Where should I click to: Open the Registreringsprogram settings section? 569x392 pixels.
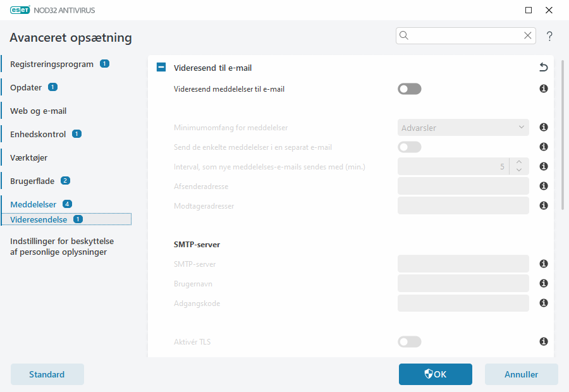point(52,64)
